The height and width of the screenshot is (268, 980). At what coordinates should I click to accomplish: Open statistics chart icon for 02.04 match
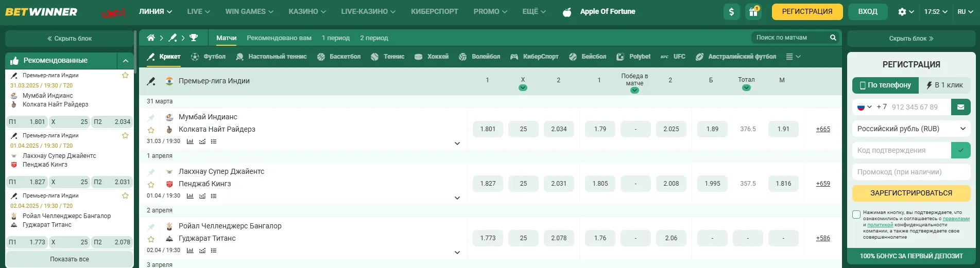190,251
